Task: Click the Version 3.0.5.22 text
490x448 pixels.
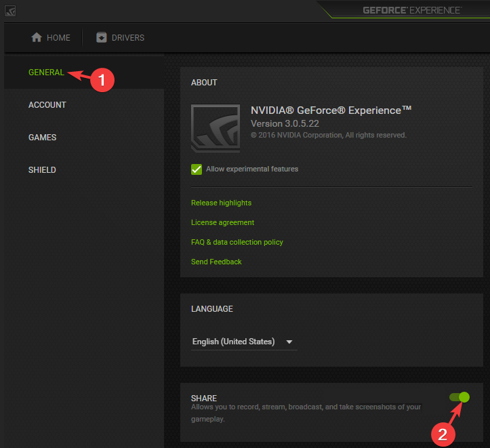Action: coord(285,123)
